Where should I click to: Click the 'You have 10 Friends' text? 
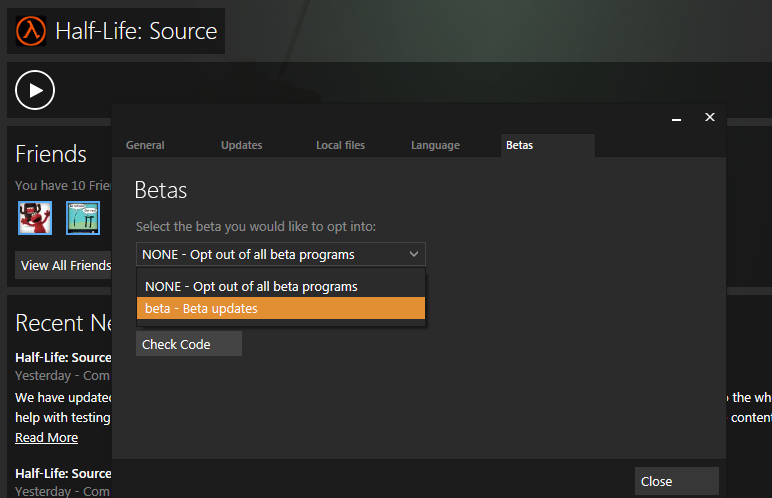pyautogui.click(x=63, y=186)
